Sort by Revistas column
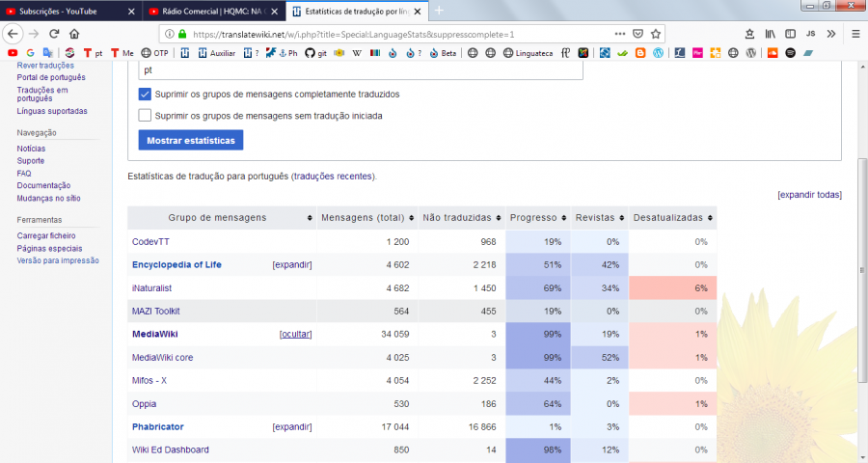Screen dimensions: 868x463 (600, 218)
